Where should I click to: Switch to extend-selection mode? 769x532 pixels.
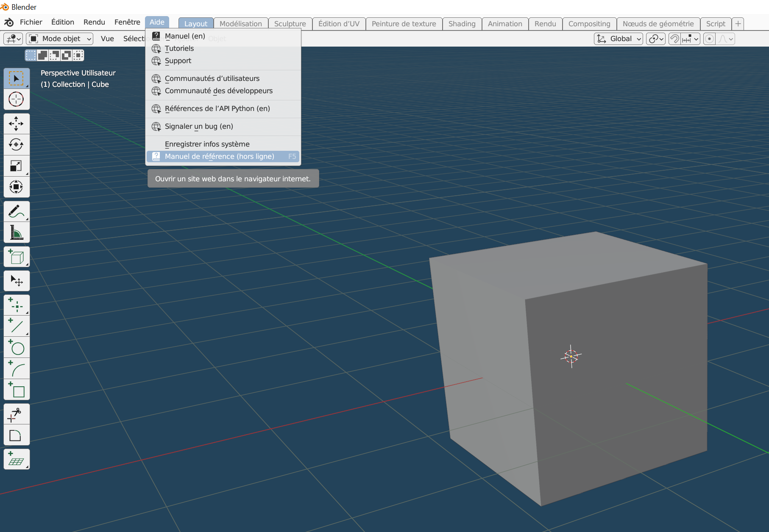pos(42,55)
